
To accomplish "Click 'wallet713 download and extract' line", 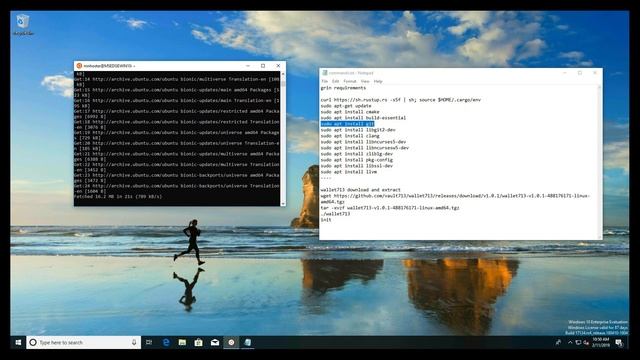I will tap(360, 190).
